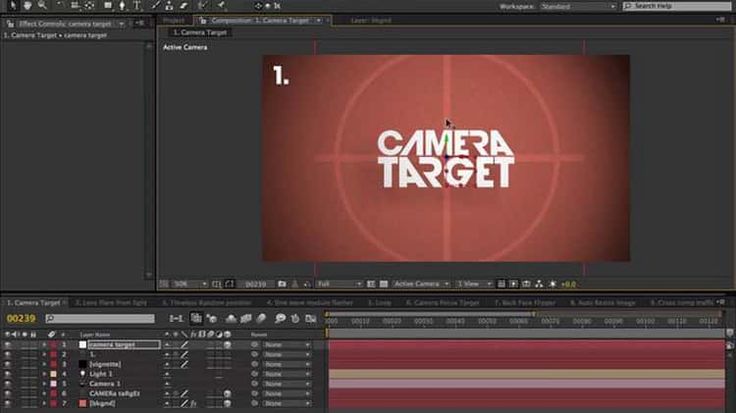This screenshot has width=736, height=413.
Task: Hide the [vignette] layer
Action: click(x=8, y=364)
